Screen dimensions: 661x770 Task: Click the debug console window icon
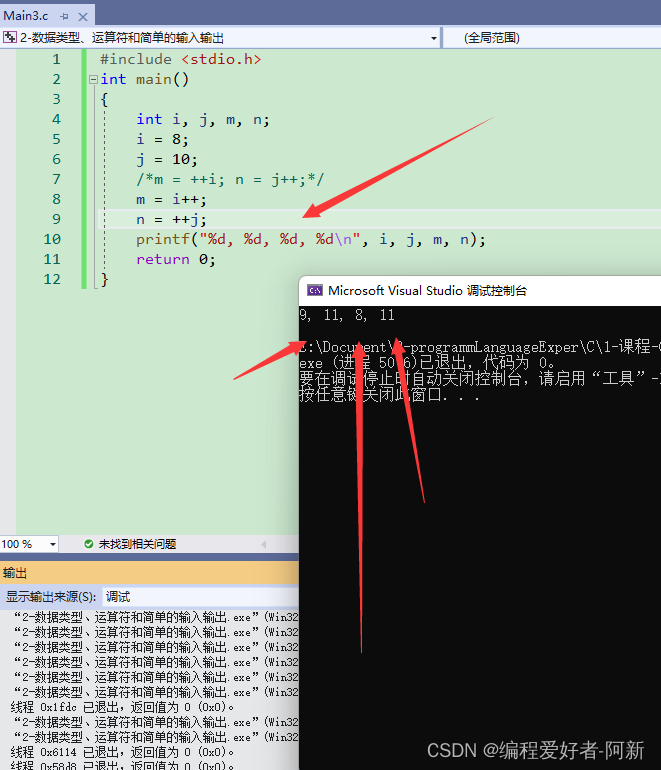point(314,291)
